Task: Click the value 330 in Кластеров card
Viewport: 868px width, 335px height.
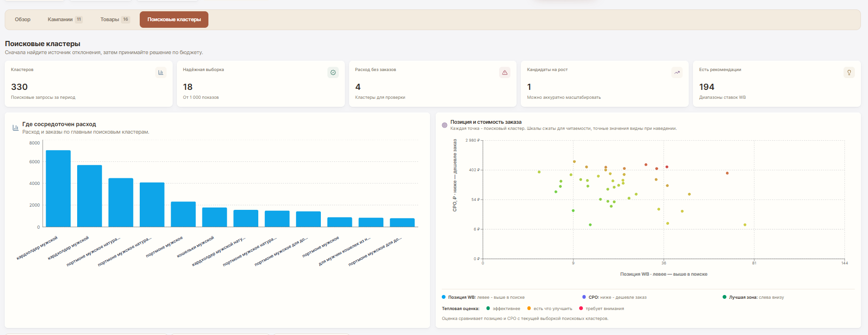Action: [19, 87]
